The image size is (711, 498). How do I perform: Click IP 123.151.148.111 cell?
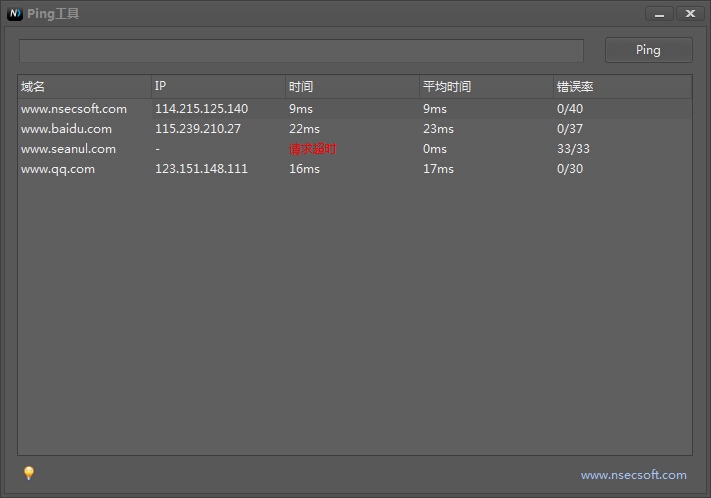point(201,169)
